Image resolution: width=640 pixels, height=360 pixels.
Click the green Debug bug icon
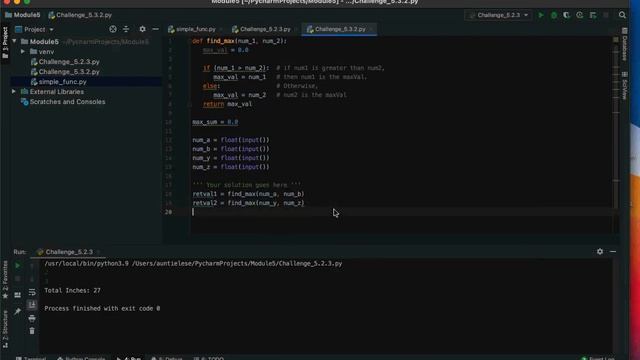[x=553, y=15]
